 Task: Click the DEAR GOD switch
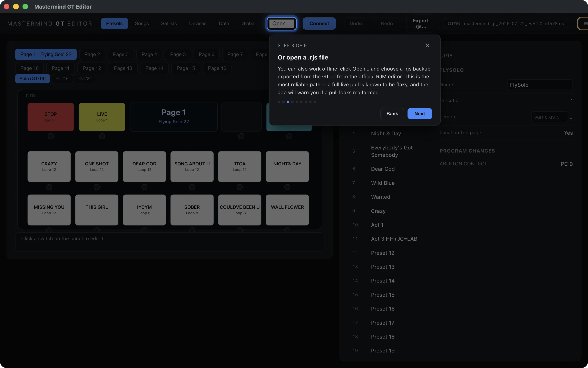(x=144, y=166)
